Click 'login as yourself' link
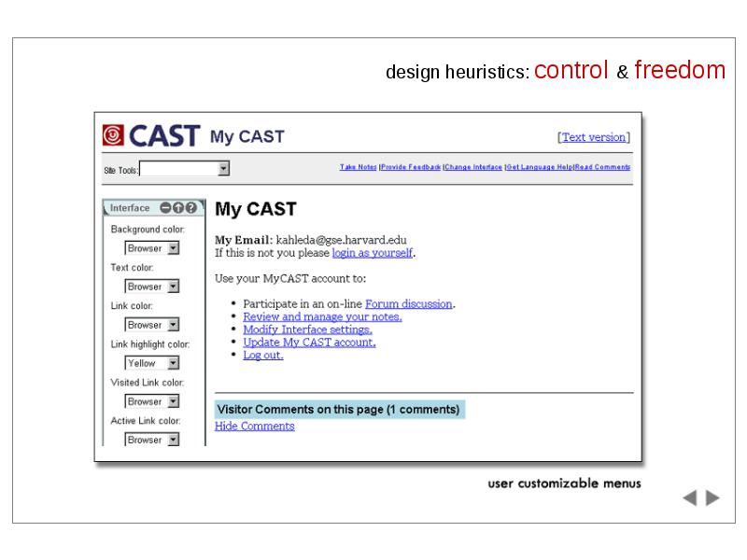 coord(373,253)
